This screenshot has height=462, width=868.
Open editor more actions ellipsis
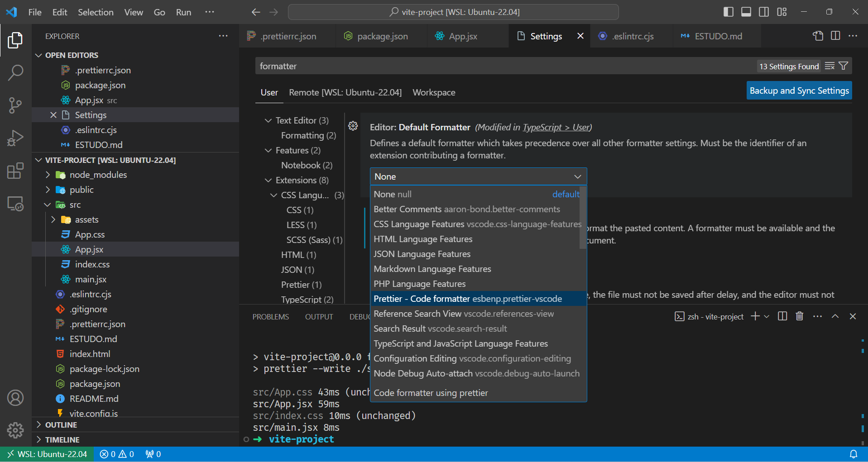[x=853, y=36]
